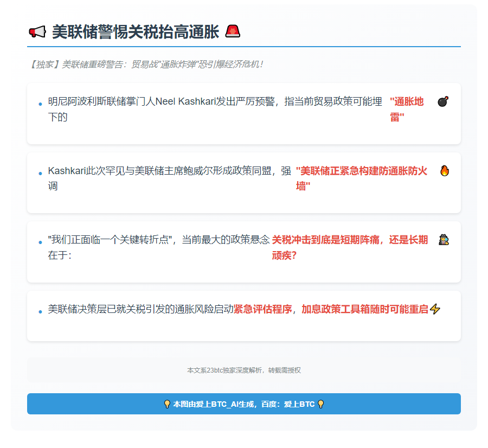Click red text "美联储正紧急构建防通胀防火墙"
The width and height of the screenshot is (488, 448).
click(x=362, y=178)
